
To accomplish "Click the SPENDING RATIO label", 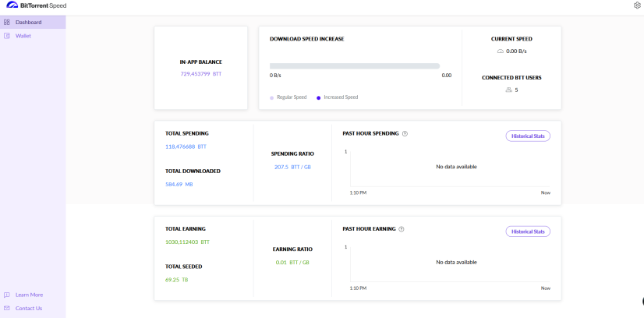I will (292, 154).
